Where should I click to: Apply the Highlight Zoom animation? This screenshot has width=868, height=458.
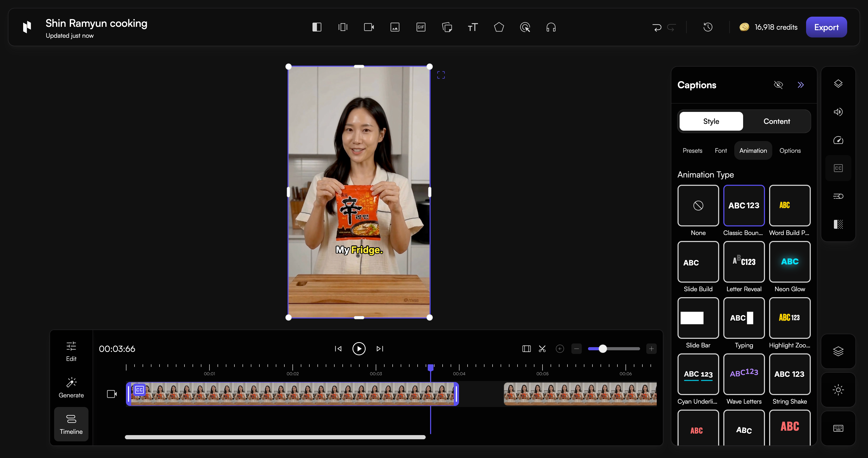click(x=789, y=318)
